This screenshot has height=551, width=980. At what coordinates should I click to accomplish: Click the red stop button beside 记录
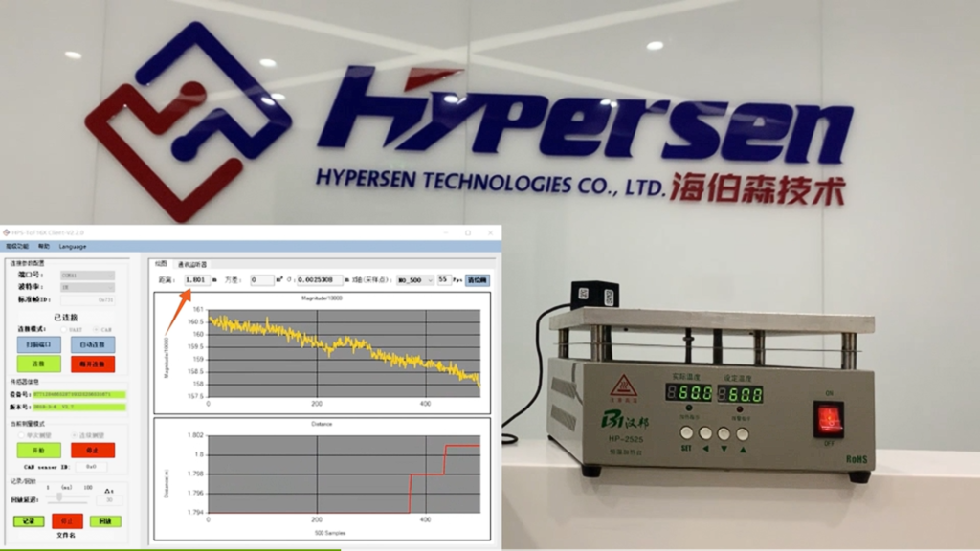(67, 521)
